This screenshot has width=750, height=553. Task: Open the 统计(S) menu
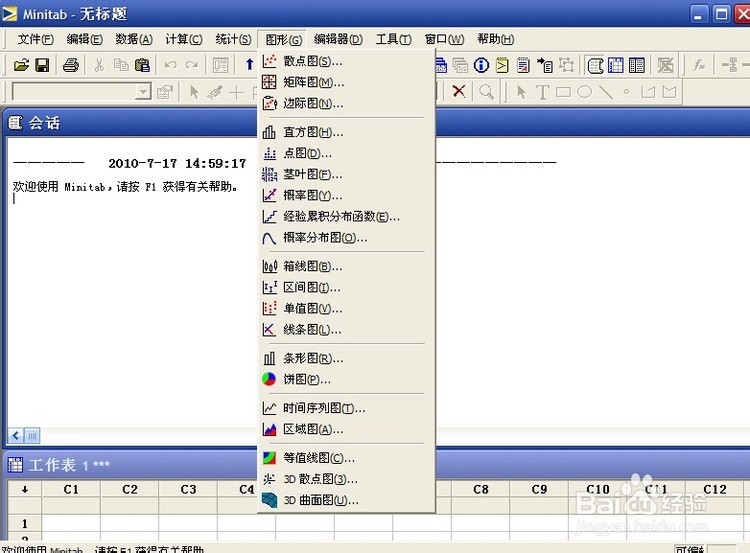tap(233, 39)
